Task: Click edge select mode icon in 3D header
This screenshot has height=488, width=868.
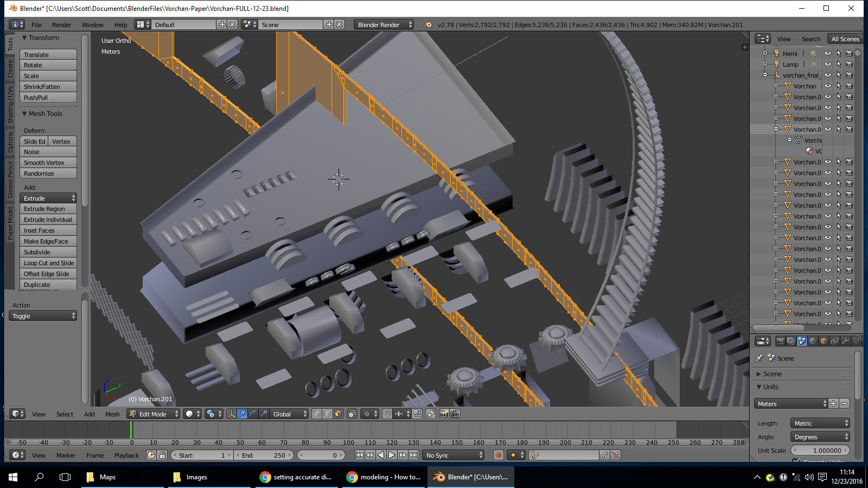Action: click(327, 414)
